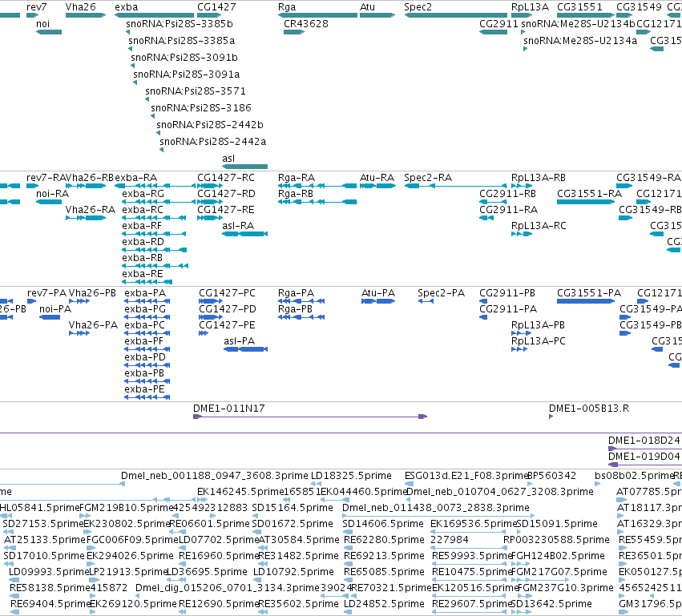This screenshot has height=616, width=682.
Task: Select the Rga gene label
Action: 287,7
